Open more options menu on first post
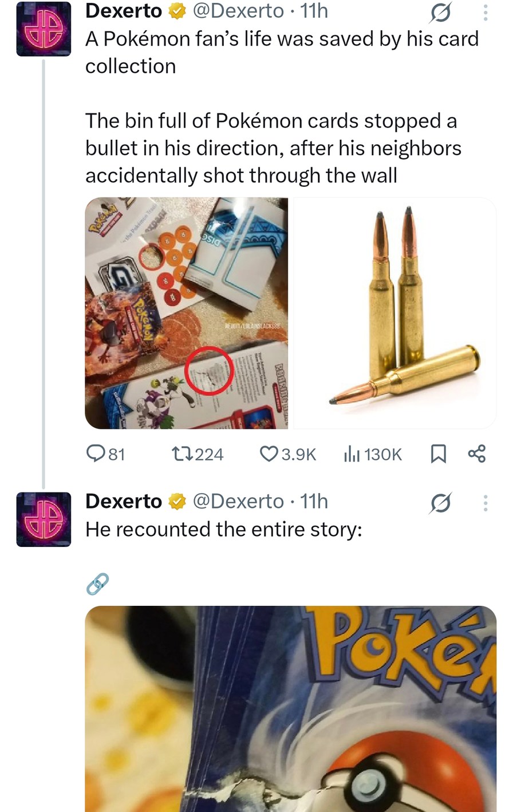Image resolution: width=513 pixels, height=812 pixels. click(x=486, y=13)
